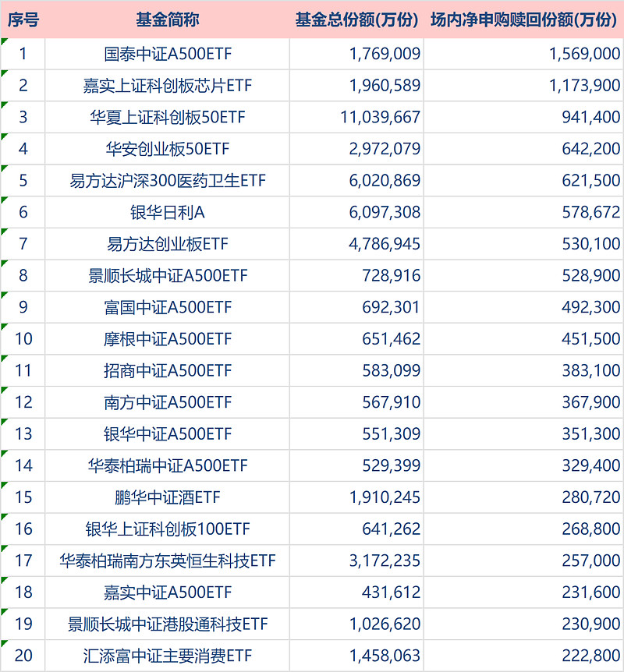Click total shares value 6,097,308
The image size is (624, 672).
pyautogui.click(x=385, y=212)
